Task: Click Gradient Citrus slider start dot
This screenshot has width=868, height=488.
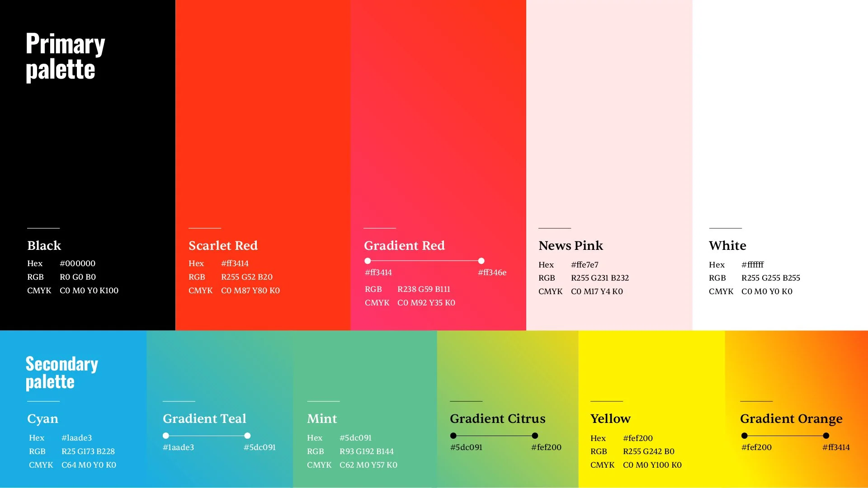Action: pos(453,436)
